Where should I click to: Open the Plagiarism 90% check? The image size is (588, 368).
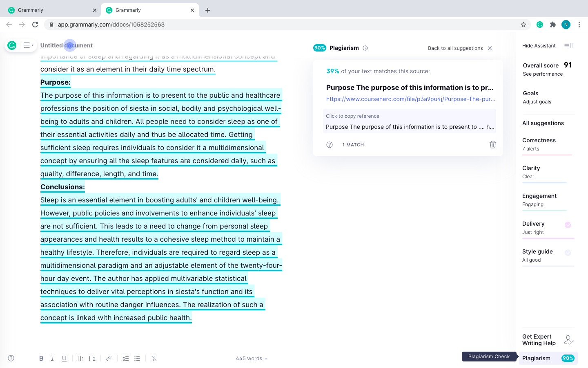pos(548,358)
